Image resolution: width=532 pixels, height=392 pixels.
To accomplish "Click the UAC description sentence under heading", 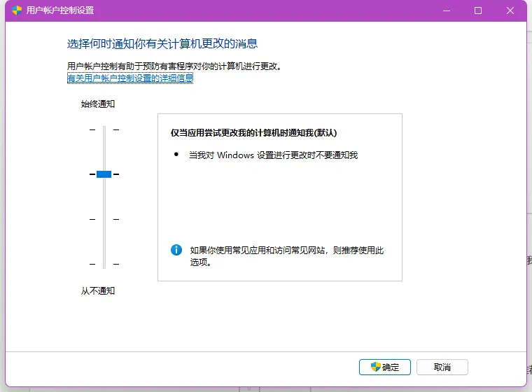I will click(174, 66).
